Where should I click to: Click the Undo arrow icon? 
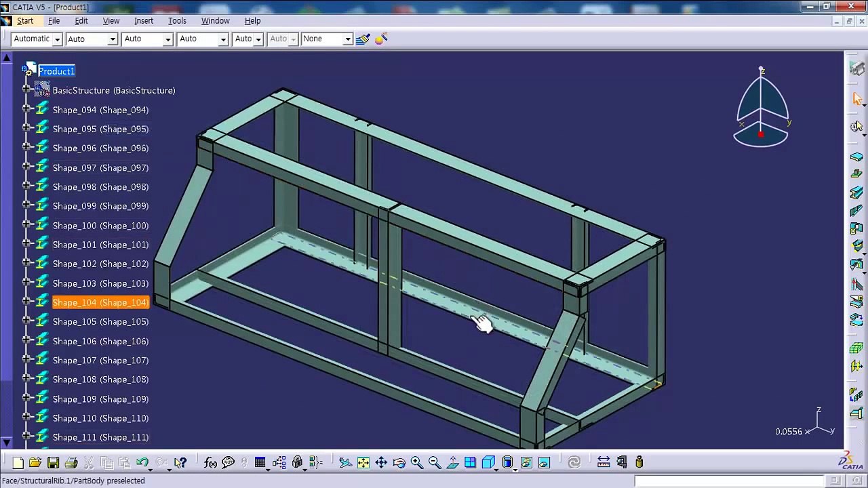click(142, 463)
